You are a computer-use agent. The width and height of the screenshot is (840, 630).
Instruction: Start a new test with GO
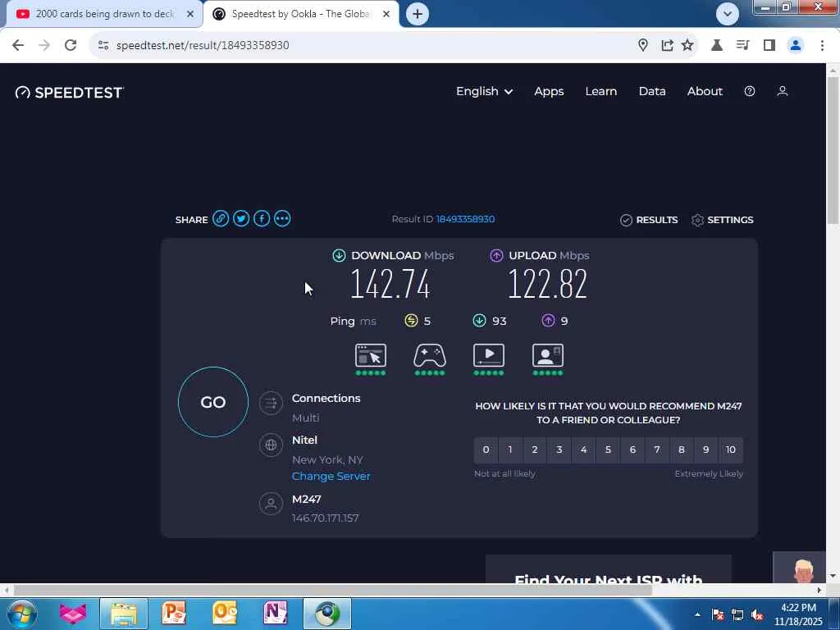click(x=213, y=402)
